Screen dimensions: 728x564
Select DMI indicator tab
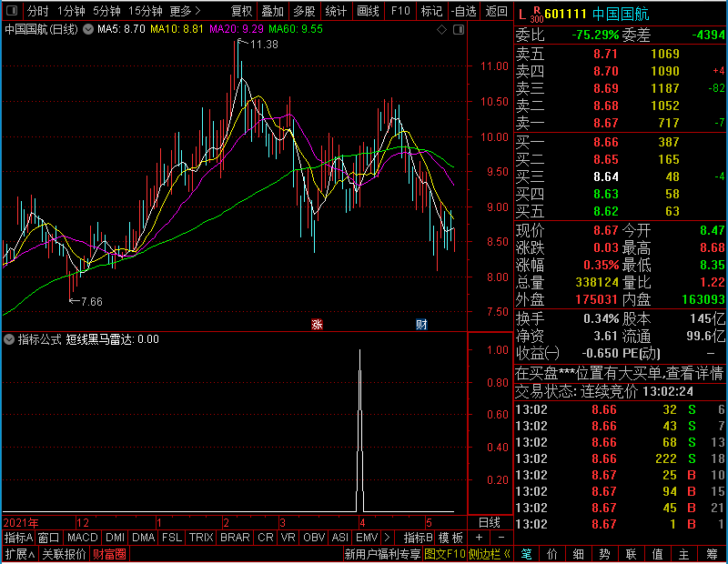[x=115, y=538]
